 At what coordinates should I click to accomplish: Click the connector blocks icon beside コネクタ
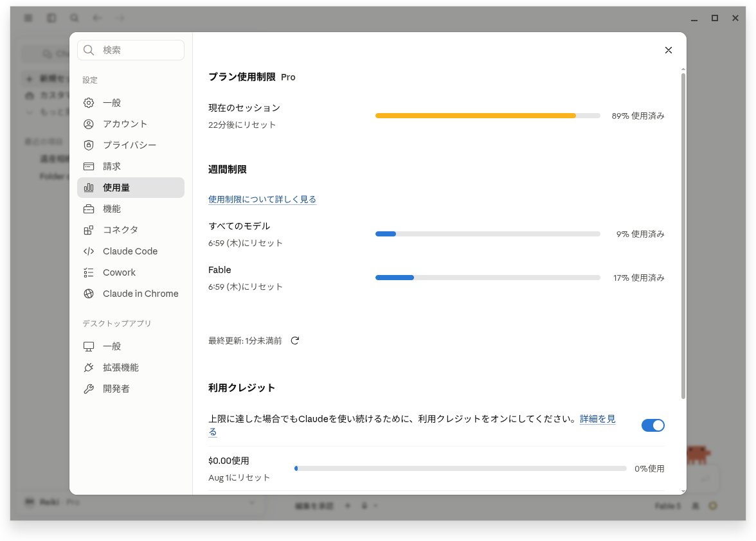(x=89, y=230)
